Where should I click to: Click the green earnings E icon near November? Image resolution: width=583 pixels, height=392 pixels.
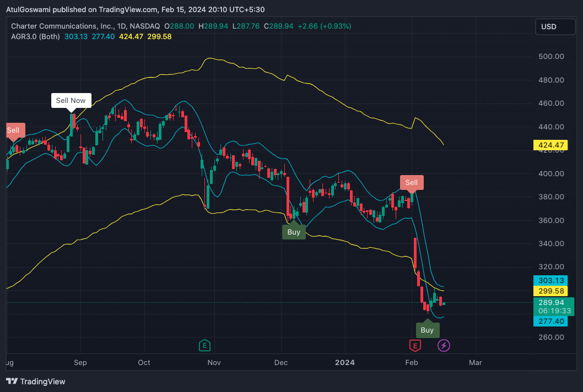coord(204,346)
